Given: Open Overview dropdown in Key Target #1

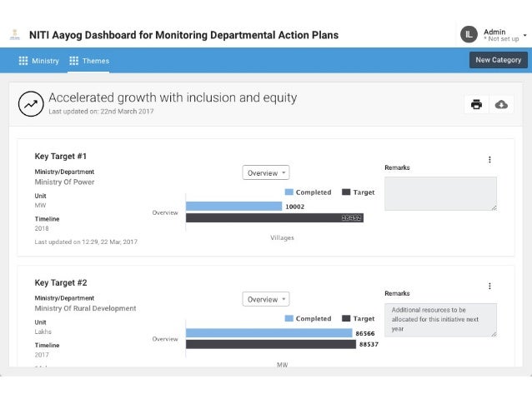Looking at the screenshot, I should coord(266,173).
